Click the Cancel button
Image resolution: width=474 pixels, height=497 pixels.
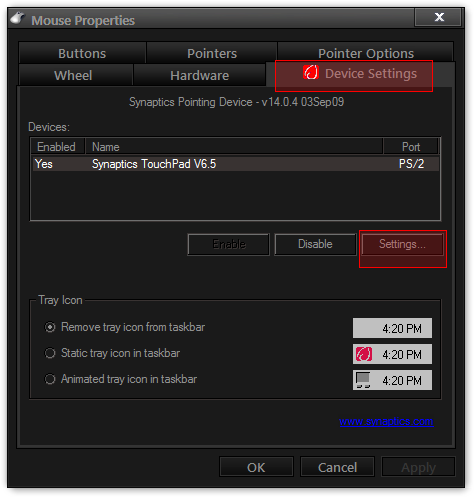[x=337, y=467]
